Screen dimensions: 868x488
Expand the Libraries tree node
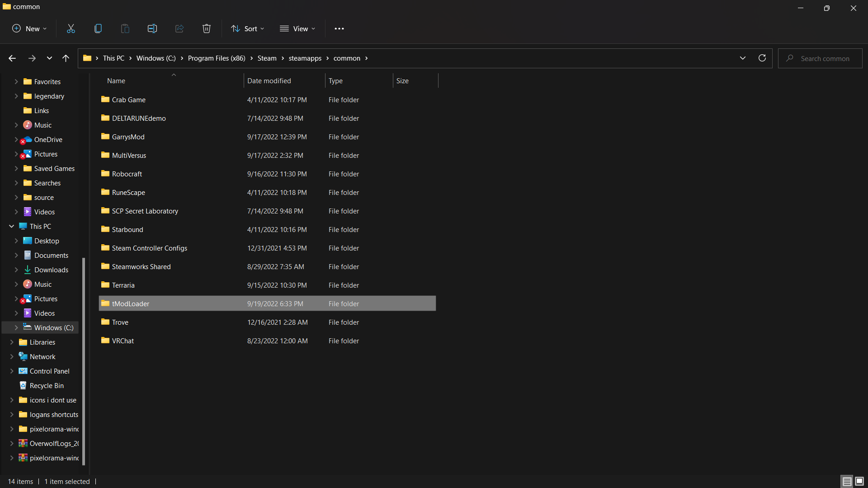tap(11, 342)
